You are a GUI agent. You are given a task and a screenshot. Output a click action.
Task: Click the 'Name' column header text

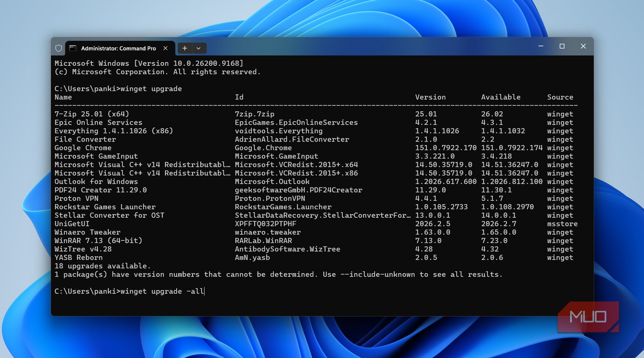(x=63, y=97)
